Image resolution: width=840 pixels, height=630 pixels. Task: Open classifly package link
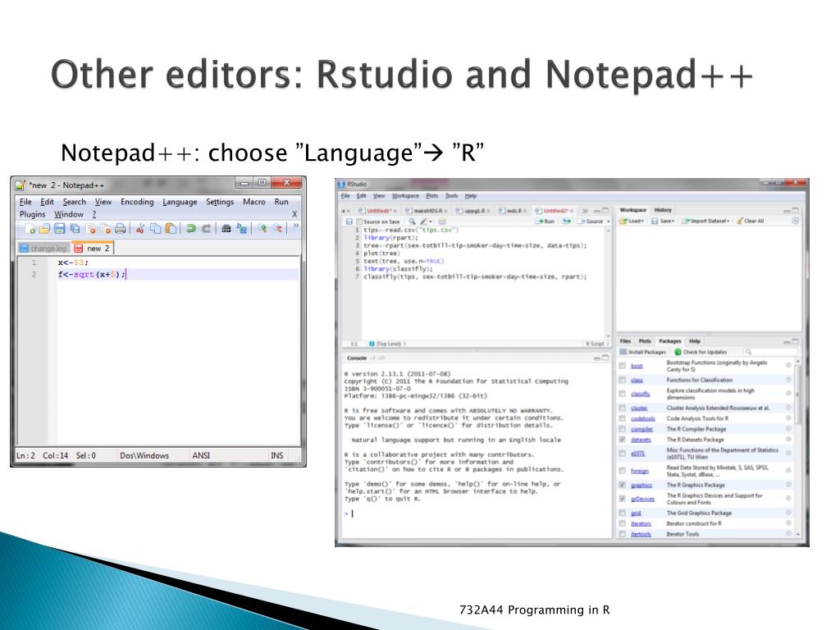(640, 394)
